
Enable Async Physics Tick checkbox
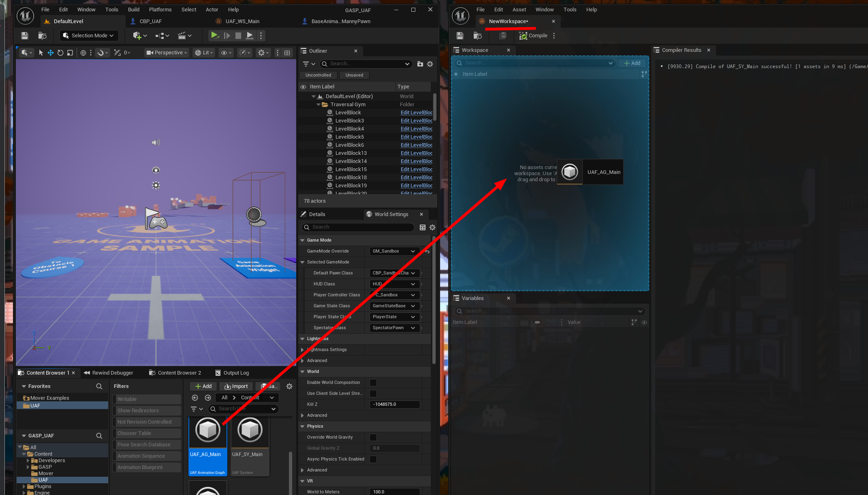[373, 459]
